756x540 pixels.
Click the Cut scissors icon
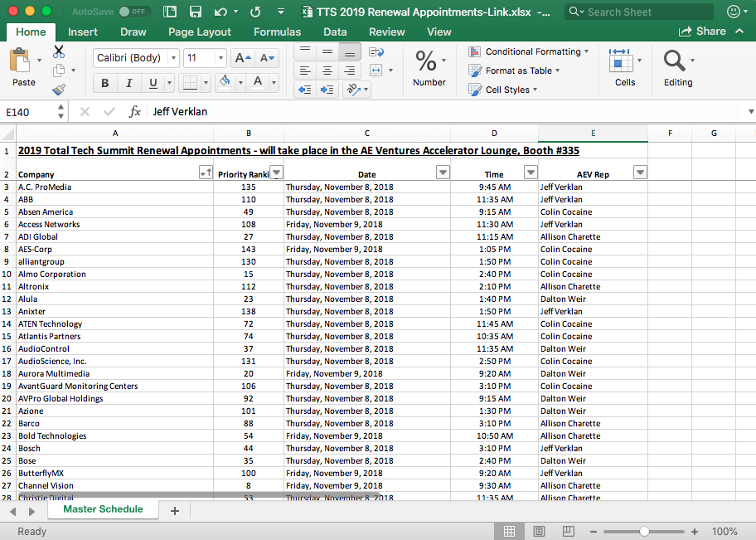59,51
